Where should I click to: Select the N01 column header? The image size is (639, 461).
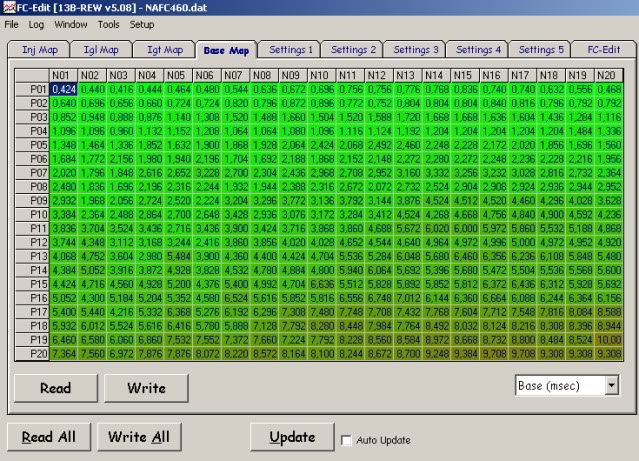click(64, 75)
